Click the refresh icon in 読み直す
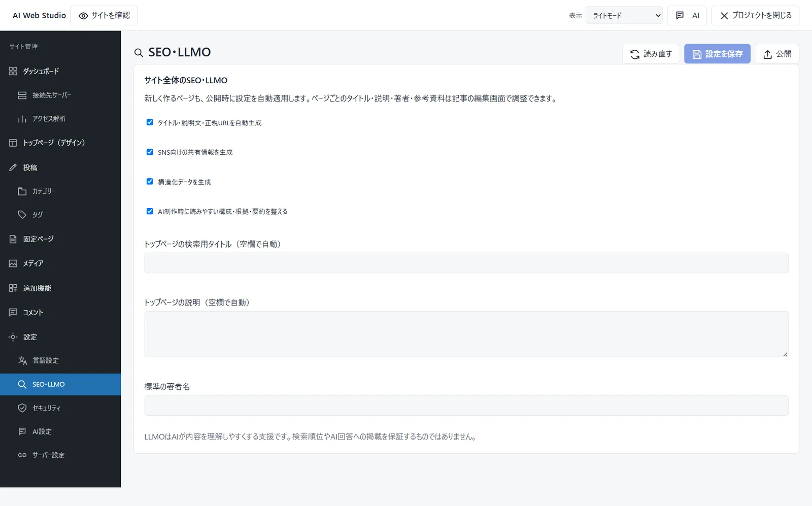 pos(635,54)
